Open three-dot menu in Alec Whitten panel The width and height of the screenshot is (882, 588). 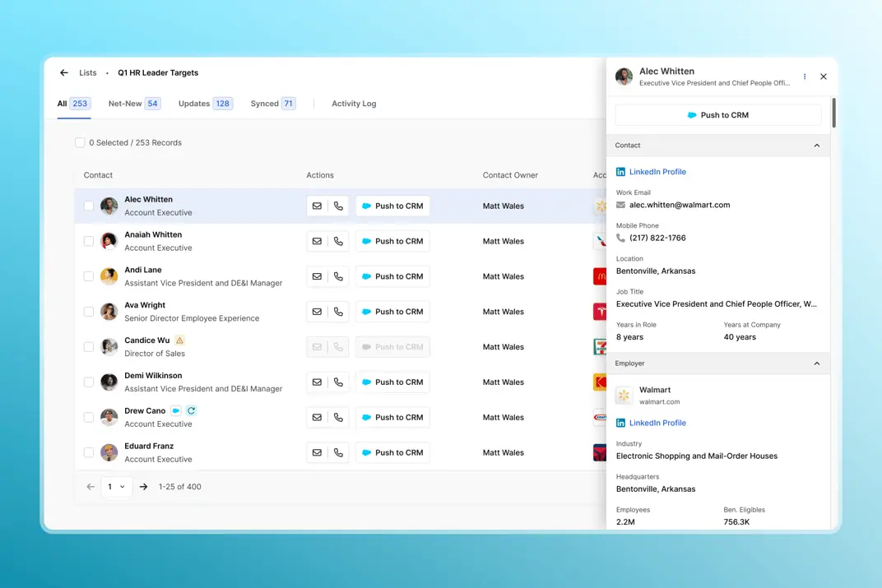pyautogui.click(x=805, y=76)
